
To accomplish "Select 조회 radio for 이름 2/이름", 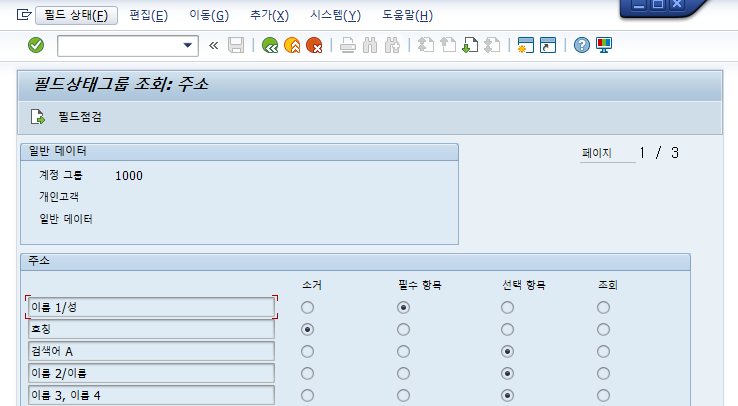I will pyautogui.click(x=603, y=374).
